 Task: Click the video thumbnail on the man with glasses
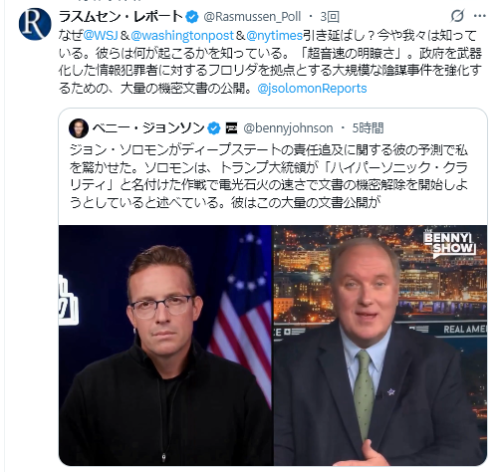166,345
